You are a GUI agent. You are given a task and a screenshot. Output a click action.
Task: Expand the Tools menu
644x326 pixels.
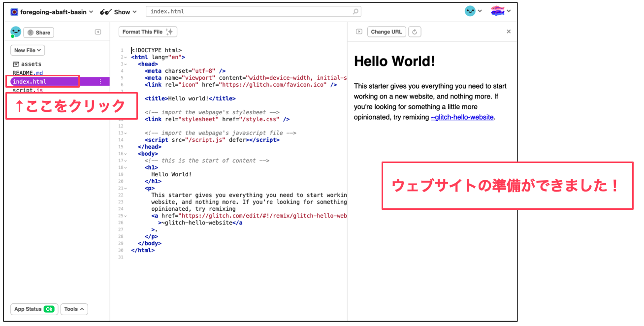pyautogui.click(x=74, y=309)
